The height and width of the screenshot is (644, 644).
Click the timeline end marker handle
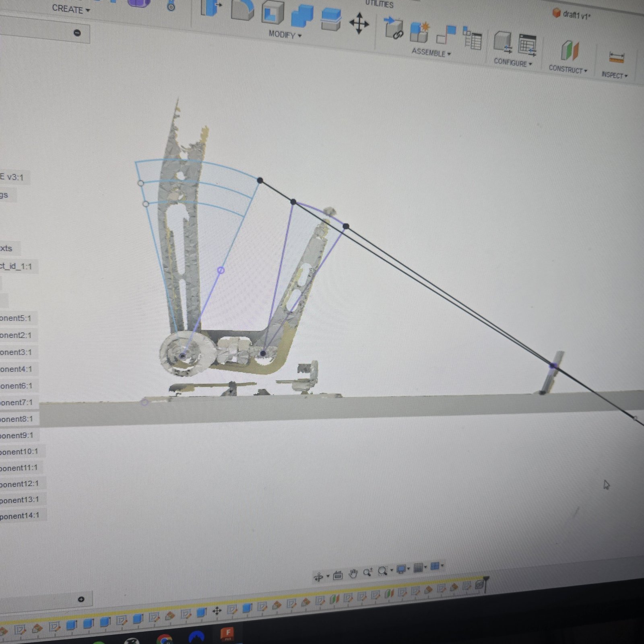point(486,583)
